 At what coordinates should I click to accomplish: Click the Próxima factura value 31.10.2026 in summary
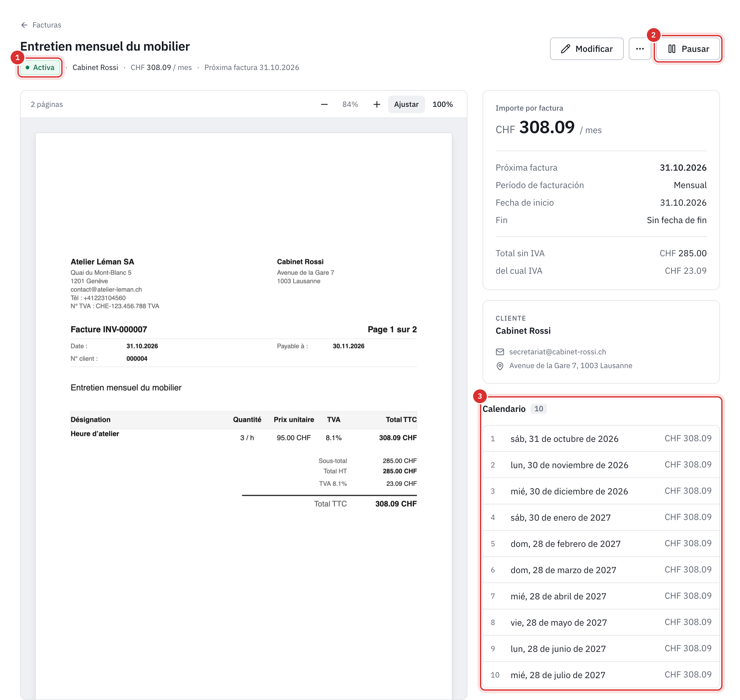coord(683,167)
